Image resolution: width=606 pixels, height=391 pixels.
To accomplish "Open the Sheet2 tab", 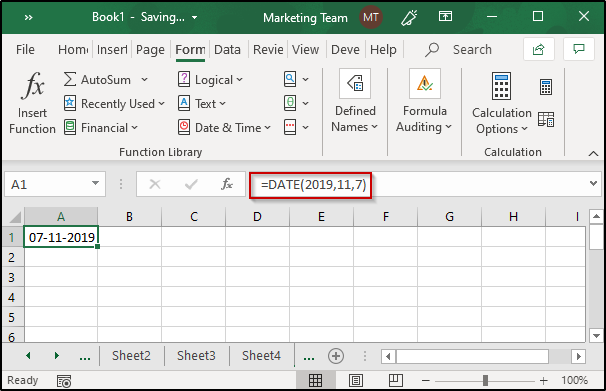I will coord(131,355).
